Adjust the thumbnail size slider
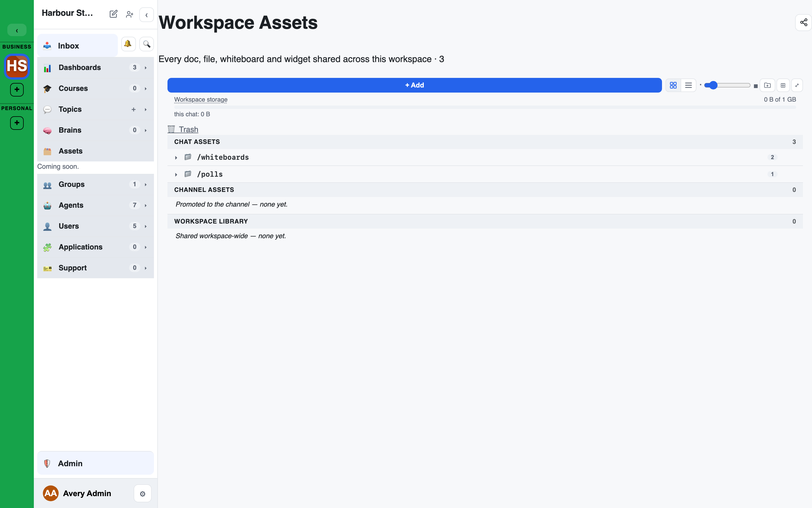The height and width of the screenshot is (508, 812). (x=727, y=85)
